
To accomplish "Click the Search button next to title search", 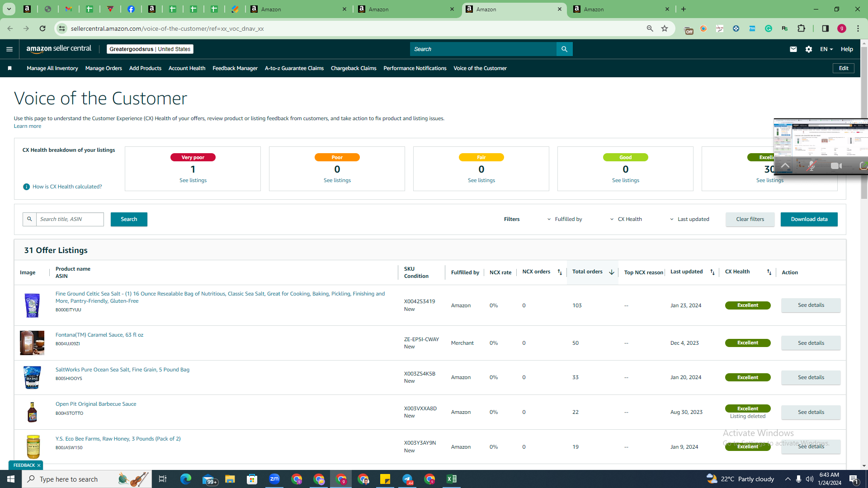I will pyautogui.click(x=129, y=219).
